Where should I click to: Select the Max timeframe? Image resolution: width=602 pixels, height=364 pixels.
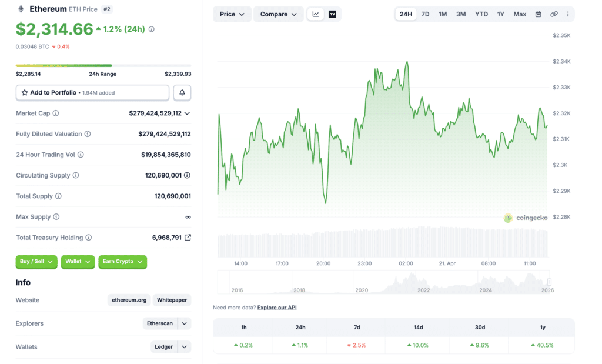520,14
